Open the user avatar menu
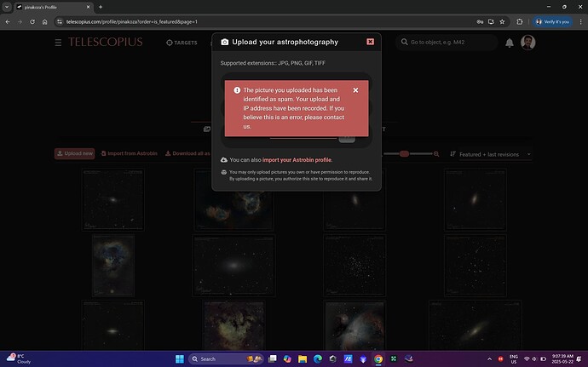The height and width of the screenshot is (367, 588). pos(527,43)
